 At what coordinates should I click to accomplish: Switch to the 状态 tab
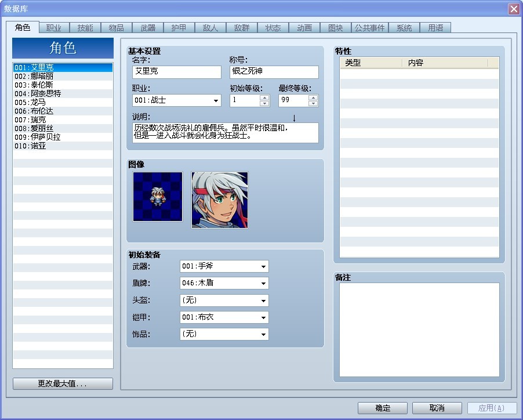[273, 28]
